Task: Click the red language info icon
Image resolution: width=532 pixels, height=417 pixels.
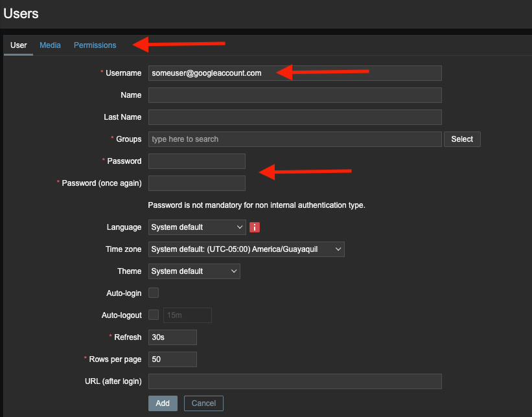Action: pos(255,227)
